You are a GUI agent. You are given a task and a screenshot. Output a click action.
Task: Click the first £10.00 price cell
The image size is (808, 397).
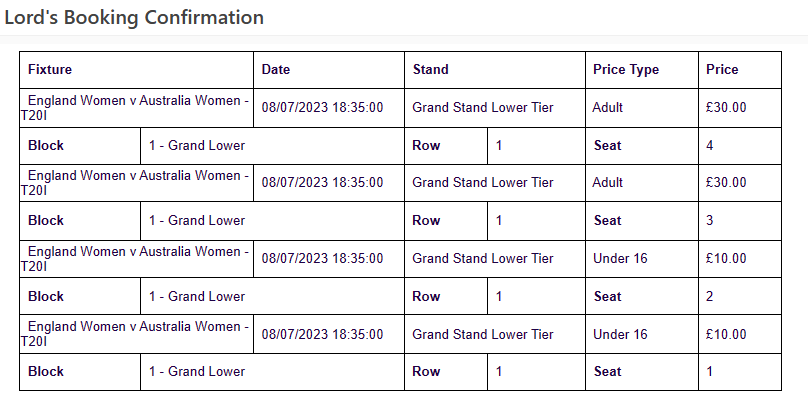pyautogui.click(x=739, y=258)
